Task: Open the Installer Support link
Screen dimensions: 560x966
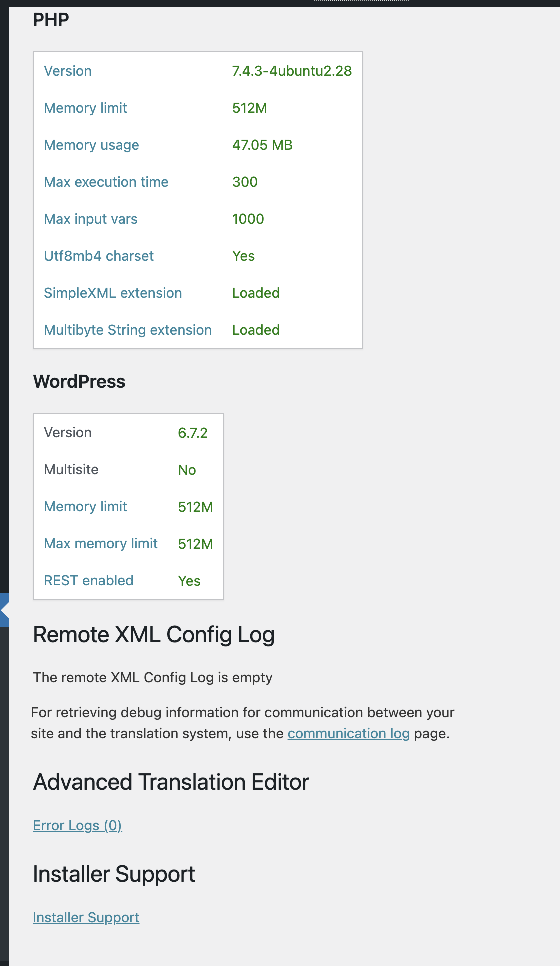Action: [x=86, y=917]
